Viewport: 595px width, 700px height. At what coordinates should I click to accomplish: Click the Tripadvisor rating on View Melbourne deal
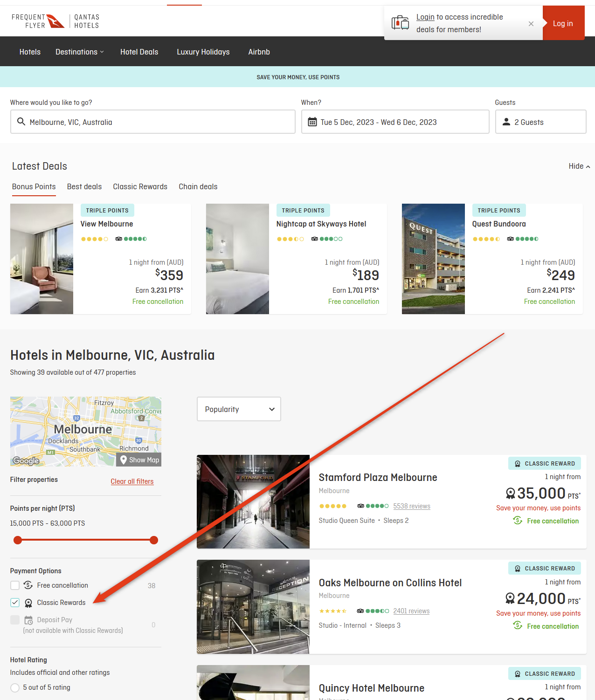(131, 239)
